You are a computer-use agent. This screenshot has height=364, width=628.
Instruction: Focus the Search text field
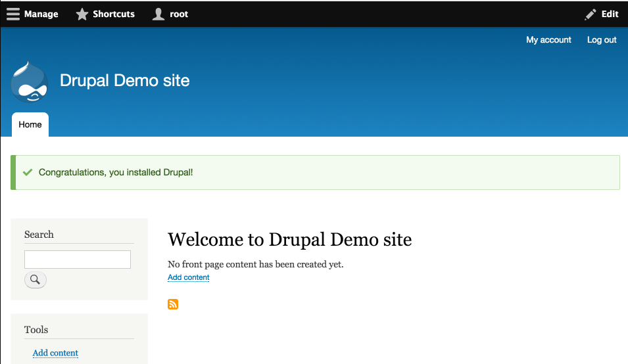tap(78, 260)
